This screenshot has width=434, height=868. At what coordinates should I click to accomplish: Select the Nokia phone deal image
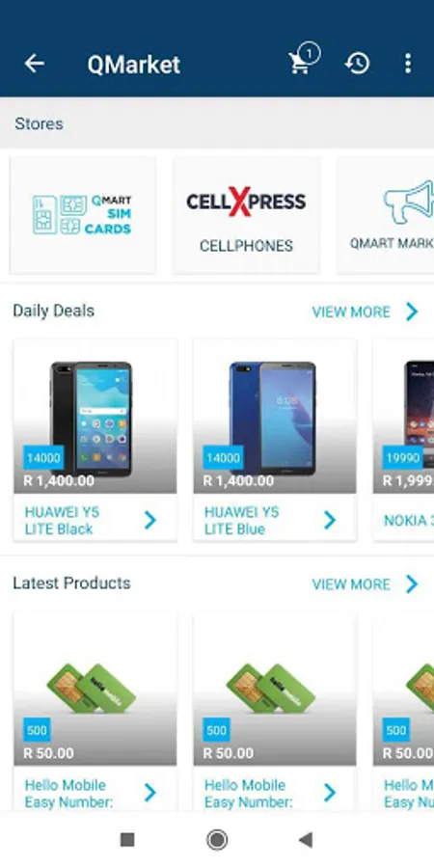(x=403, y=417)
